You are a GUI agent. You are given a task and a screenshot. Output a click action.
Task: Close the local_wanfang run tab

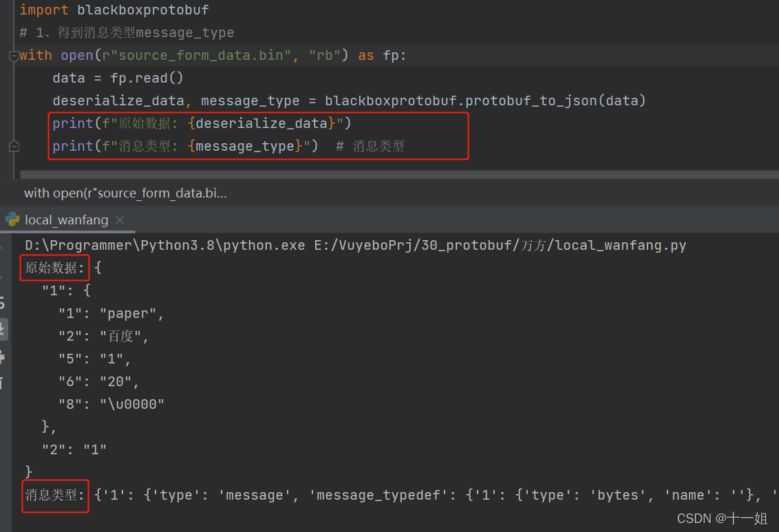(x=120, y=220)
